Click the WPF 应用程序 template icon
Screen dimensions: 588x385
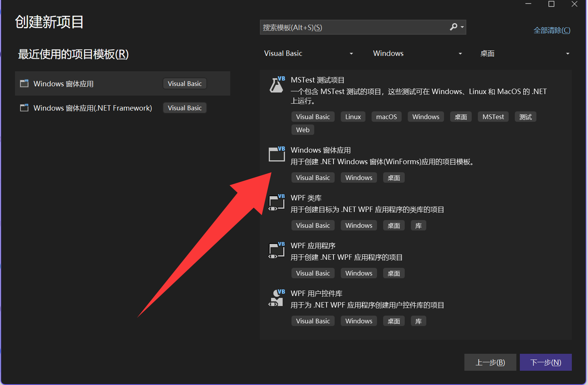(x=277, y=250)
